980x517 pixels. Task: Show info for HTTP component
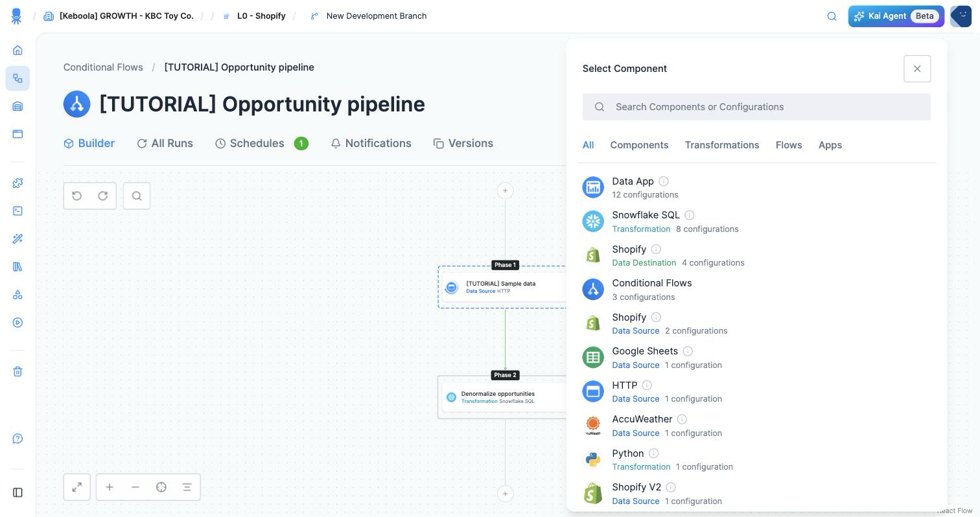pos(647,385)
